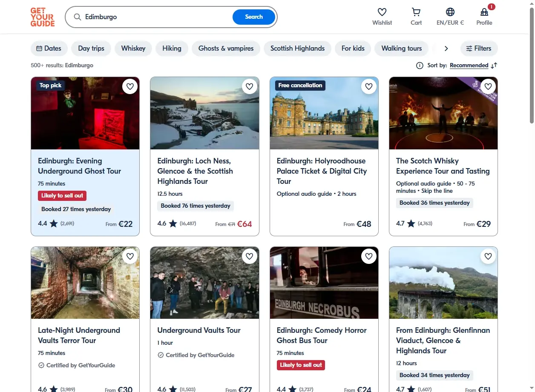This screenshot has height=392, width=535.
Task: Open the EN/EUR € language globe
Action: pos(450,12)
